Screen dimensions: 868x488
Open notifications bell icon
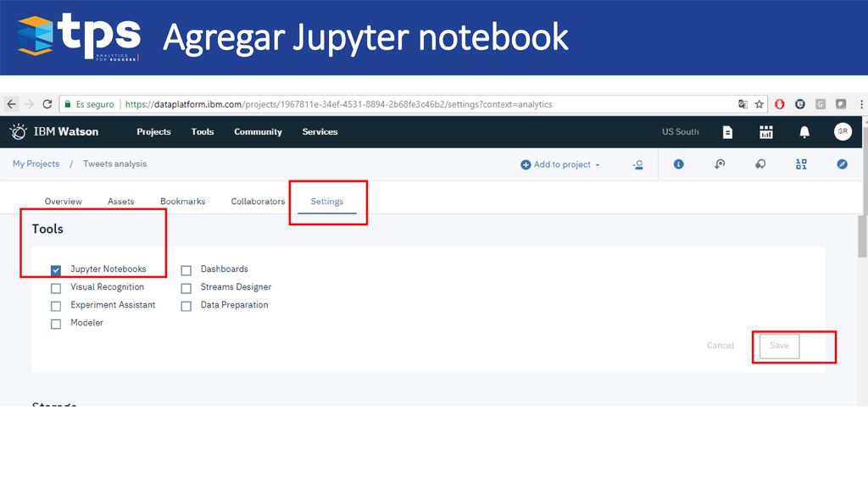pos(804,131)
